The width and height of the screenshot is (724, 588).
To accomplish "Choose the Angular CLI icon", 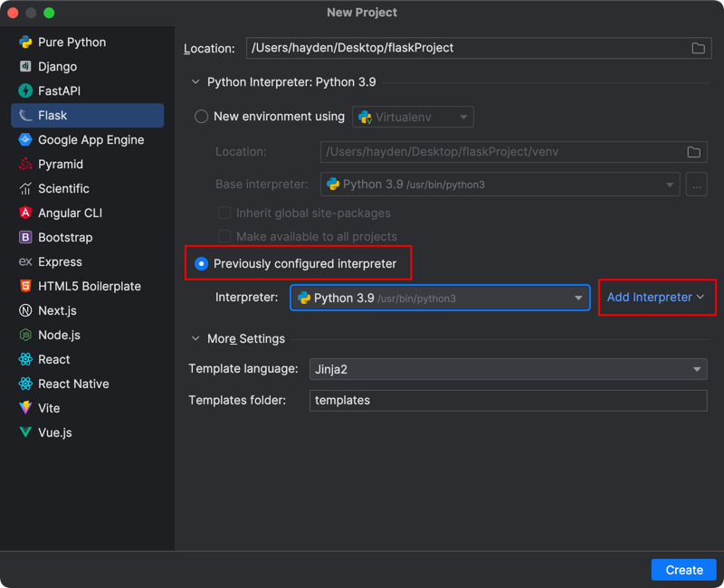I will 25,213.
